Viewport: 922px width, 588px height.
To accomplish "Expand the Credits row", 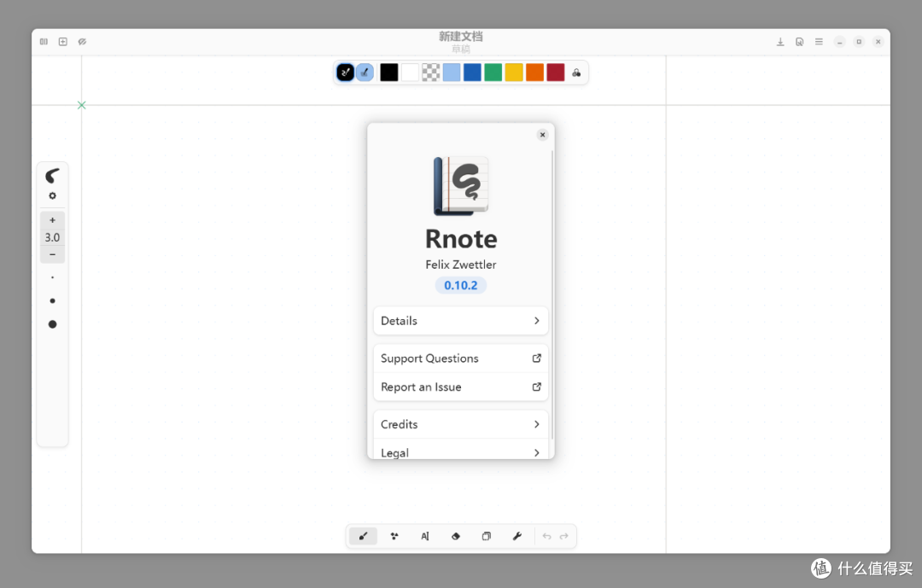I will pos(460,424).
